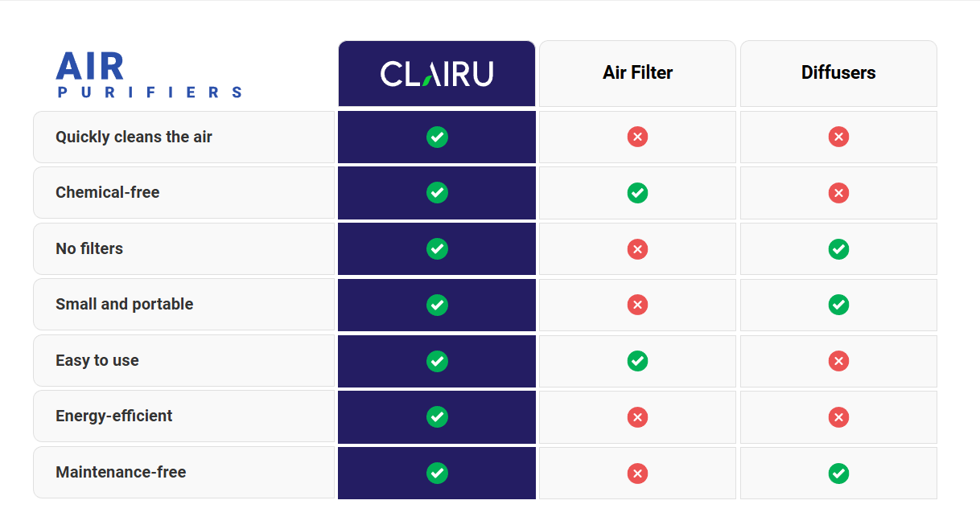
Task: Click Diffusers' green check for No filters
Action: (x=838, y=249)
